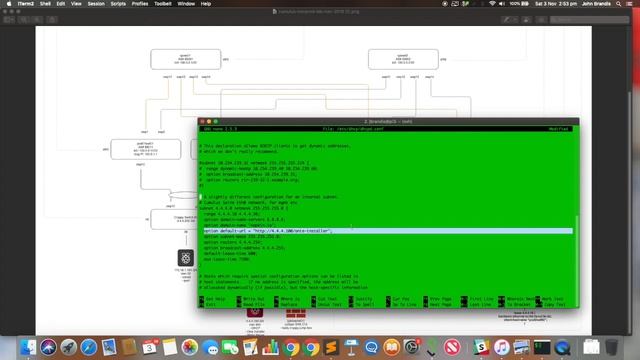Open Slack icon in Dock
The height and width of the screenshot is (360, 640).
click(481, 347)
